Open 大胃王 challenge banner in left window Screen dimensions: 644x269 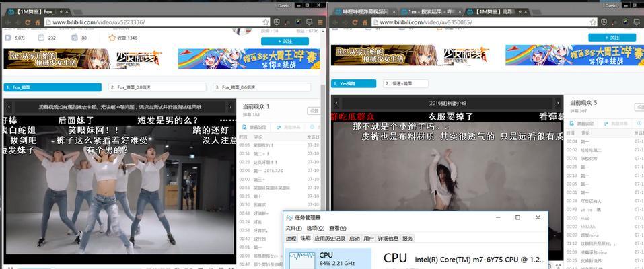[249, 59]
